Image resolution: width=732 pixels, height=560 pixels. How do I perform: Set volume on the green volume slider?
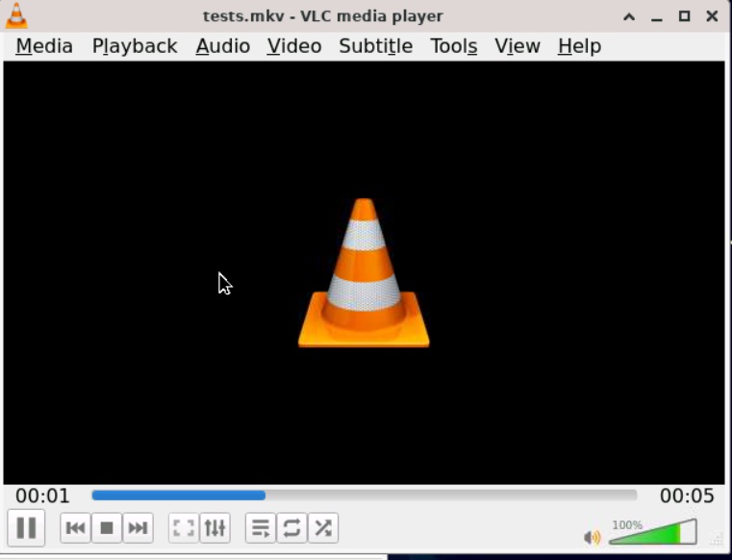point(652,532)
